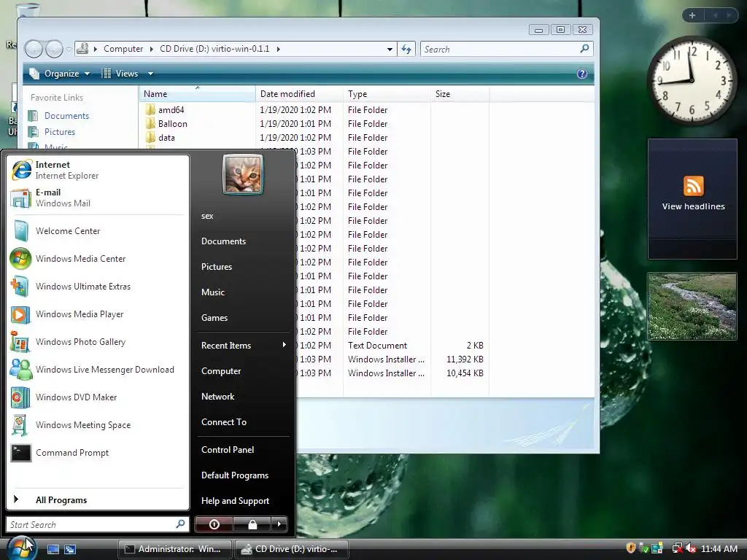Click the power button in Start menu
Viewport: 747px width, 560px height.
point(214,524)
